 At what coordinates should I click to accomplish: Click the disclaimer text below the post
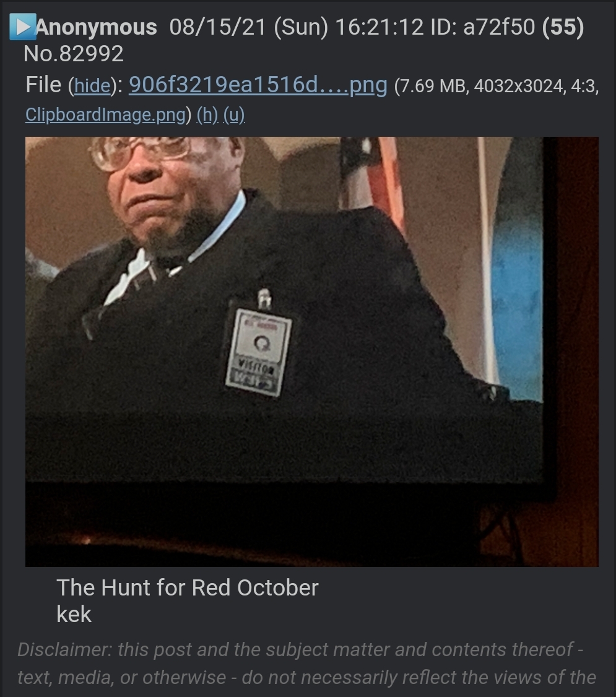(306, 664)
